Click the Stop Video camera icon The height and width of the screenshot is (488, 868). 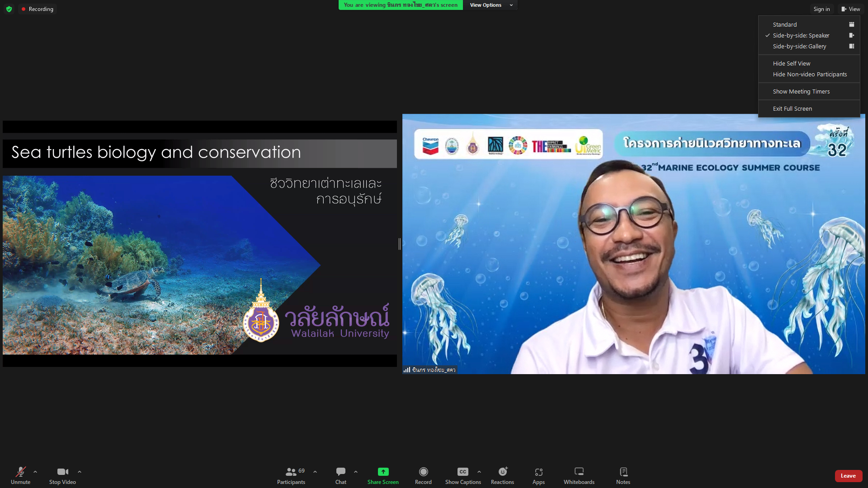pyautogui.click(x=62, y=472)
